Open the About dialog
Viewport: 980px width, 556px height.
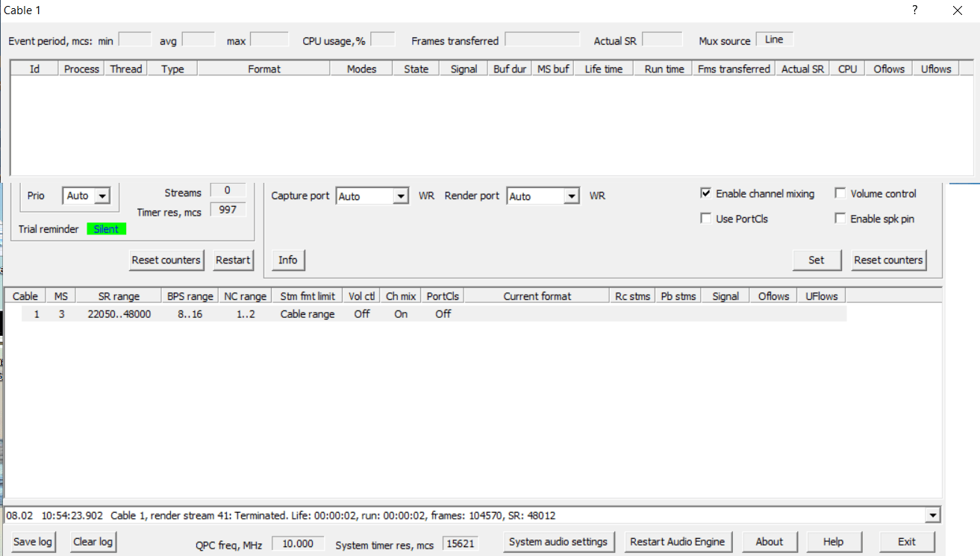coord(770,541)
